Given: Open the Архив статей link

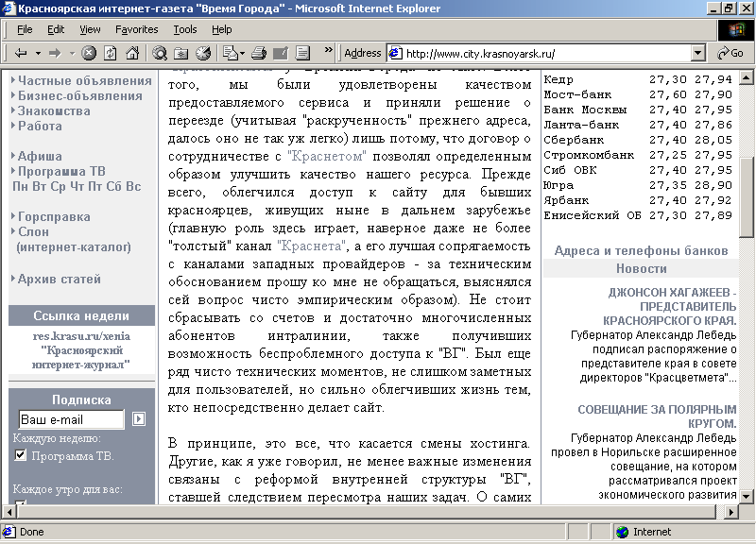Looking at the screenshot, I should (60, 279).
